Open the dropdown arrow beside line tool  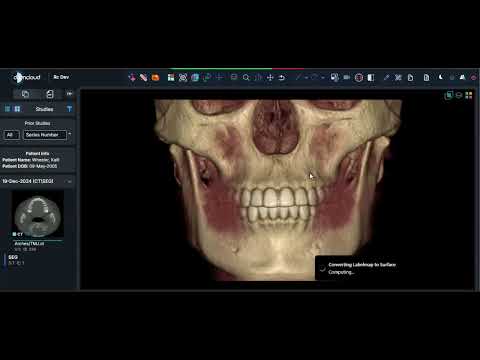click(306, 78)
